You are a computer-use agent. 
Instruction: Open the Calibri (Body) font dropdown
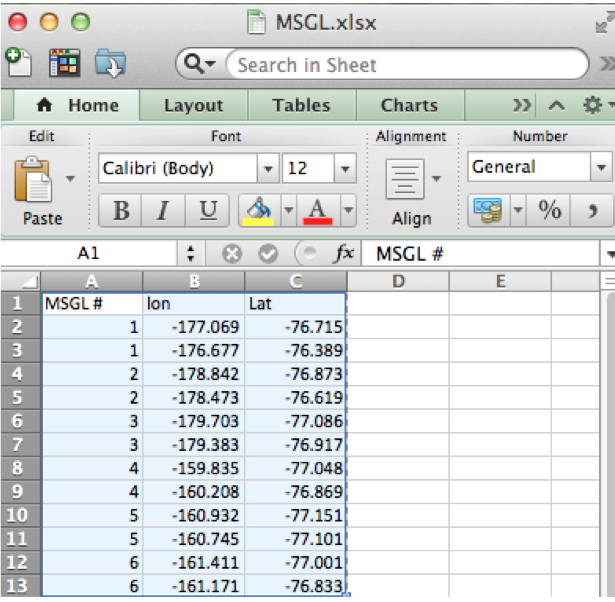click(x=267, y=168)
